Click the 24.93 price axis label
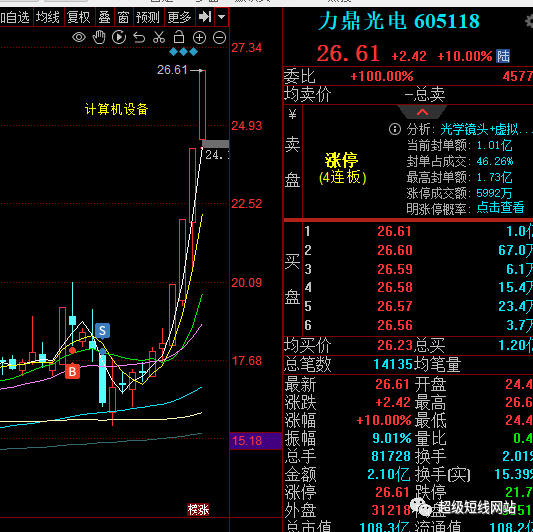This screenshot has height=532, width=533. 247,126
